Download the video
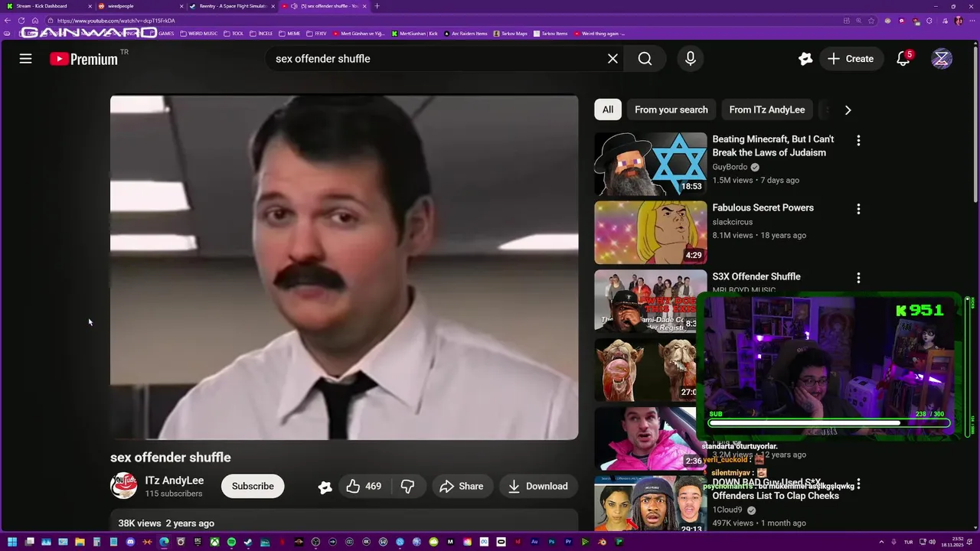This screenshot has width=980, height=551. pos(539,486)
